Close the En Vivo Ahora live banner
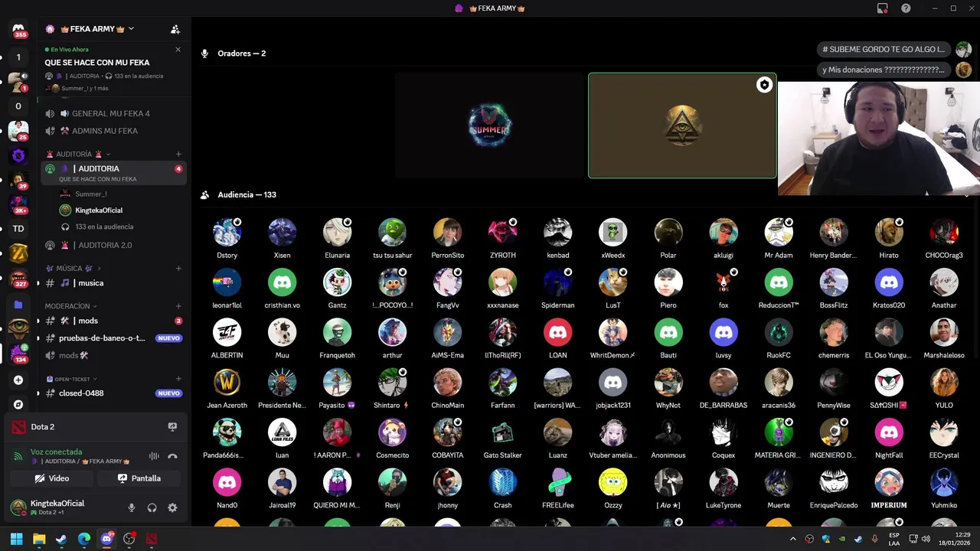This screenshot has width=980, height=551. click(178, 49)
